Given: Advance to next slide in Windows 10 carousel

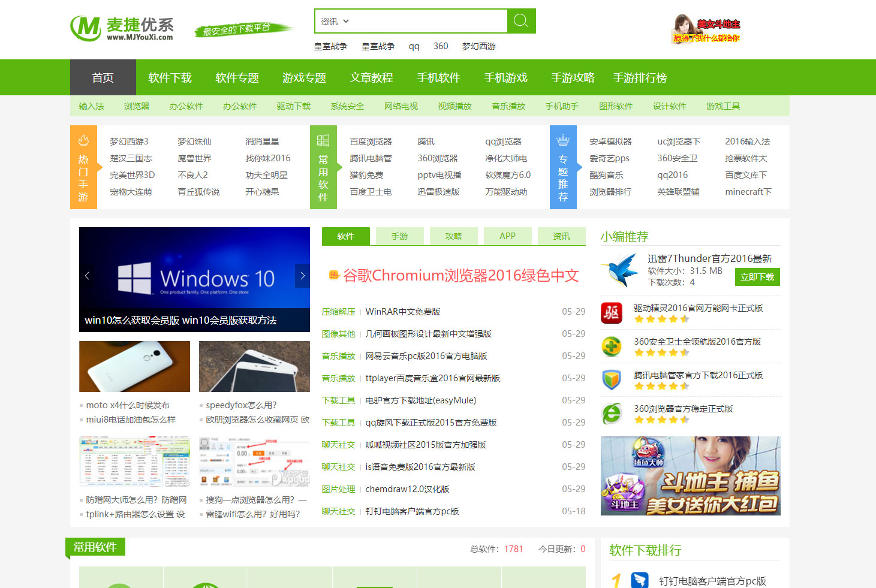Looking at the screenshot, I should (302, 276).
